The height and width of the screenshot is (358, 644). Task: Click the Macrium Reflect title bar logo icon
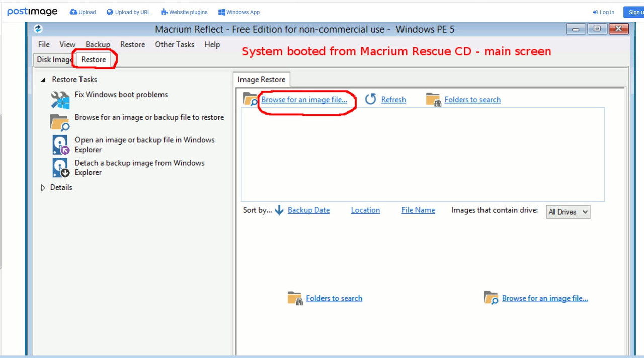pyautogui.click(x=38, y=29)
